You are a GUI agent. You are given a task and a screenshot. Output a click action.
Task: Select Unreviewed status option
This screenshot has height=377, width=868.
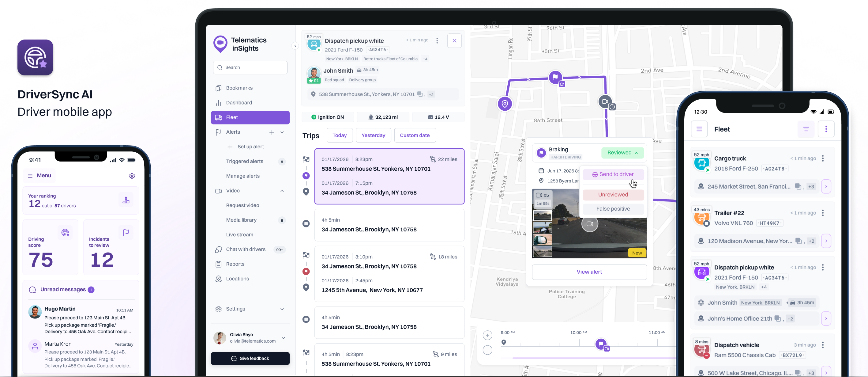613,195
